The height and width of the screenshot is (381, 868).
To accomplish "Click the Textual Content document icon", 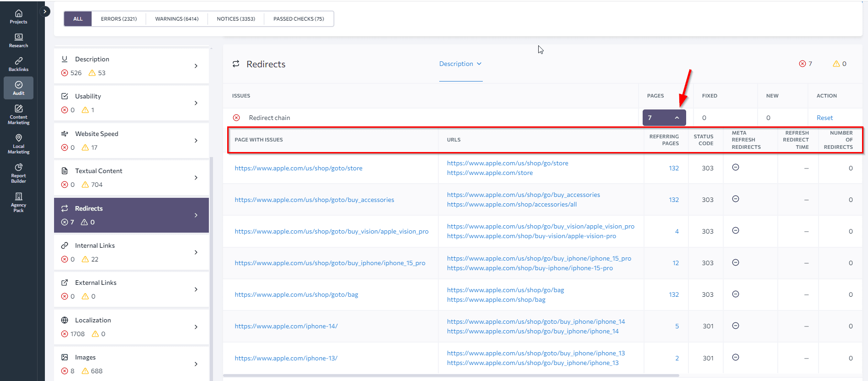I will 65,171.
